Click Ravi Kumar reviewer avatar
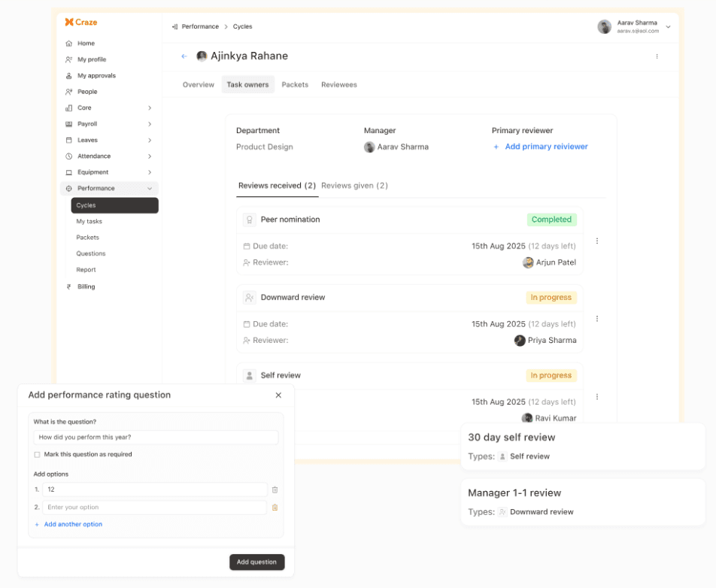This screenshot has width=716, height=588. (527, 418)
